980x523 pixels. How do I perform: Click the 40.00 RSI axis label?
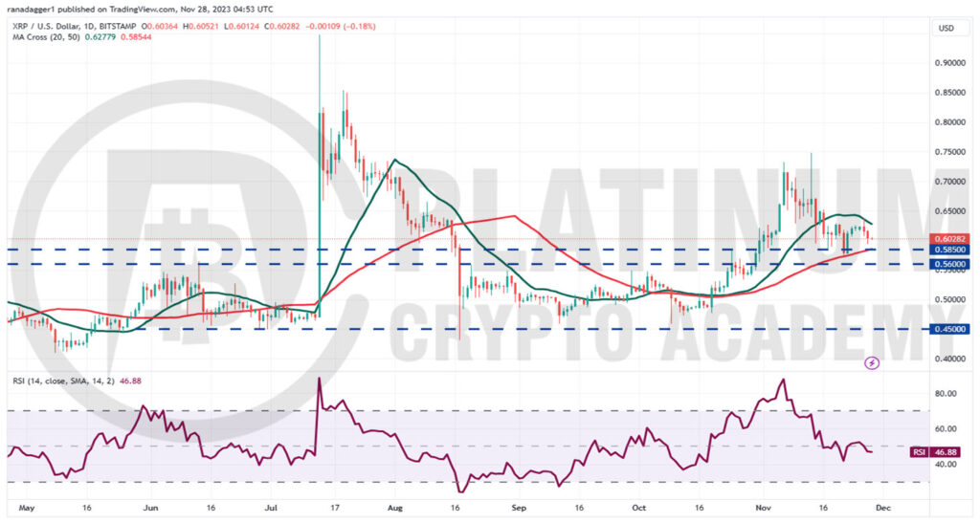pyautogui.click(x=946, y=465)
